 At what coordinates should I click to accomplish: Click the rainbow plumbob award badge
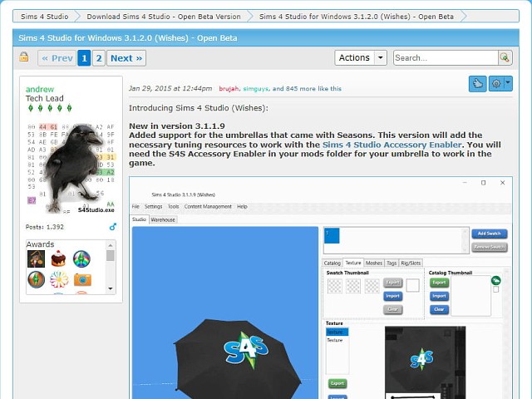[81, 259]
